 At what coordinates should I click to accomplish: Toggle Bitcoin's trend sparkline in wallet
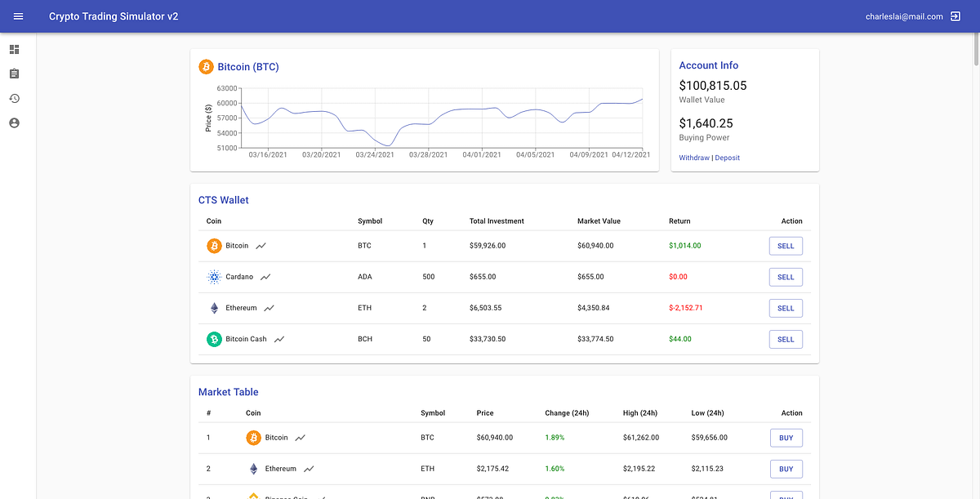(x=262, y=245)
